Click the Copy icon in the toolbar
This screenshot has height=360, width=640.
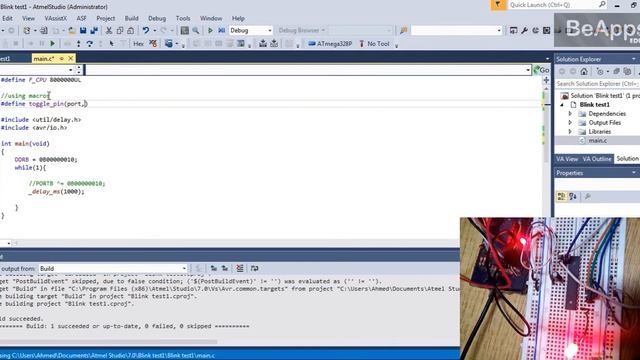(120, 31)
